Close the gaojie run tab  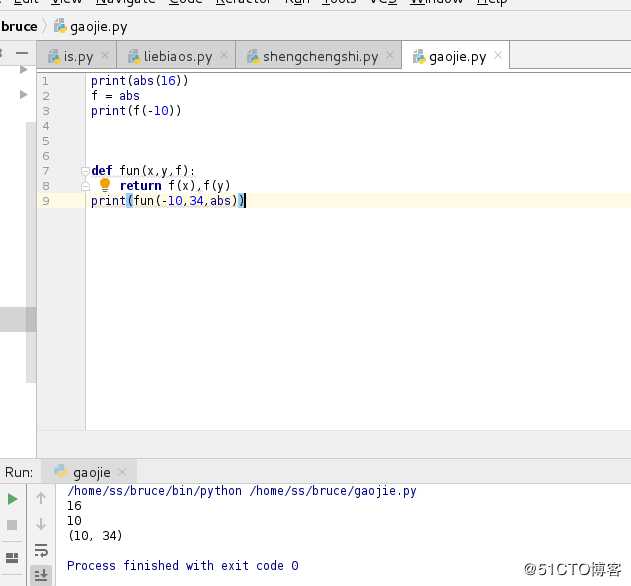(122, 472)
